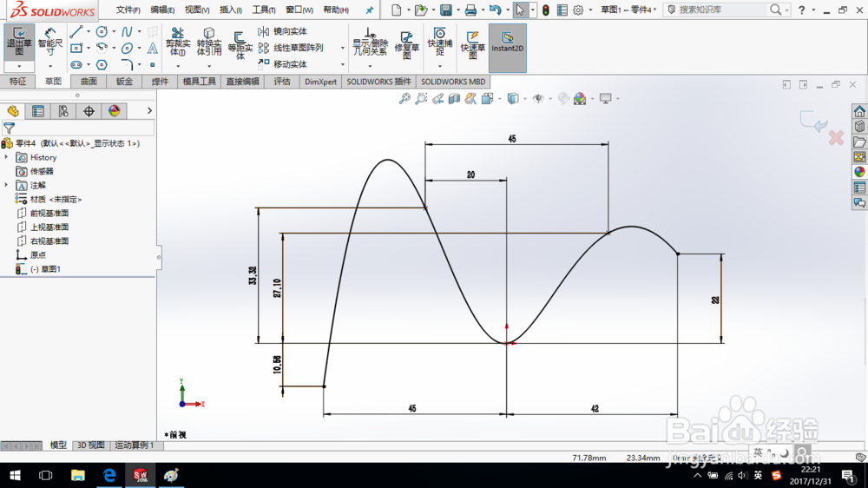868x488 pixels.
Task: Select the Line sketch tool
Action: click(x=76, y=31)
